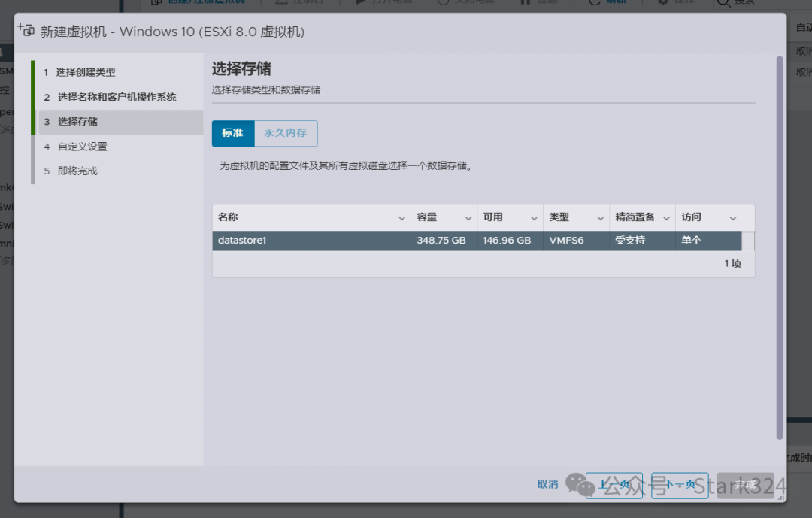Open the 访问 column dropdown

coord(732,217)
